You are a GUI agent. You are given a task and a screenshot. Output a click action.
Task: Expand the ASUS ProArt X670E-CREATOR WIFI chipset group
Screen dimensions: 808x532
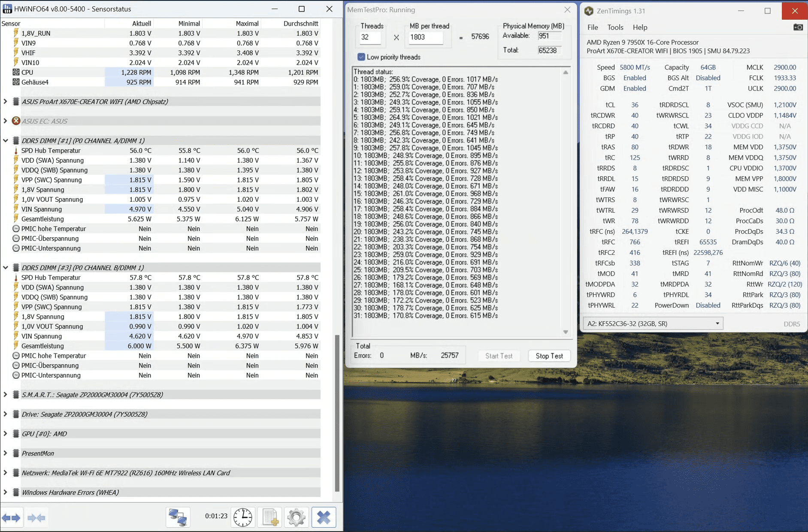point(5,102)
